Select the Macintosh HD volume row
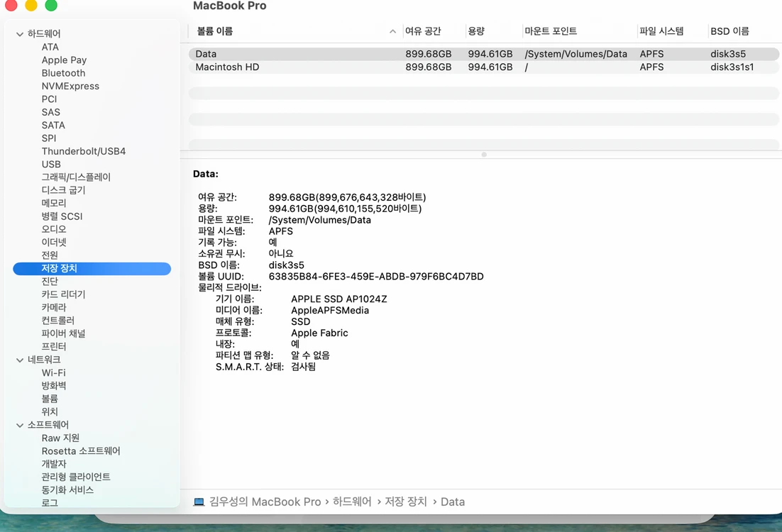Image resolution: width=782 pixels, height=532 pixels. click(484, 67)
